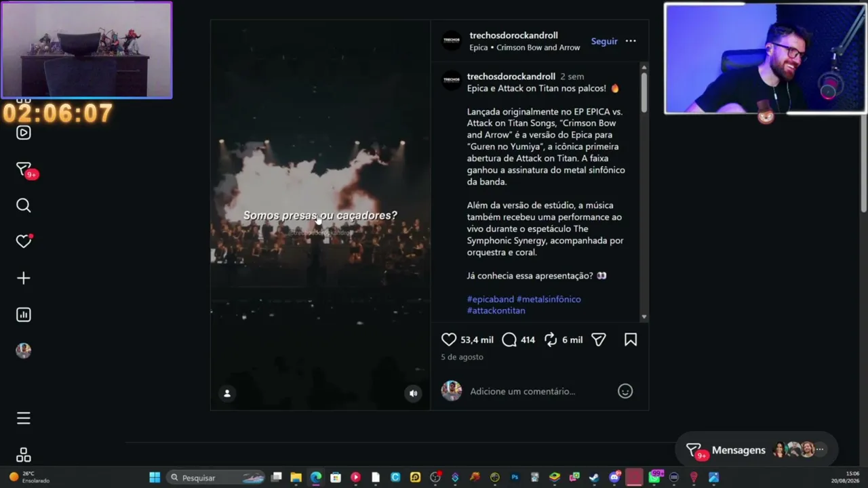Click the caption avatar of trechosdorockandroll
This screenshot has width=868, height=488.
[x=452, y=81]
